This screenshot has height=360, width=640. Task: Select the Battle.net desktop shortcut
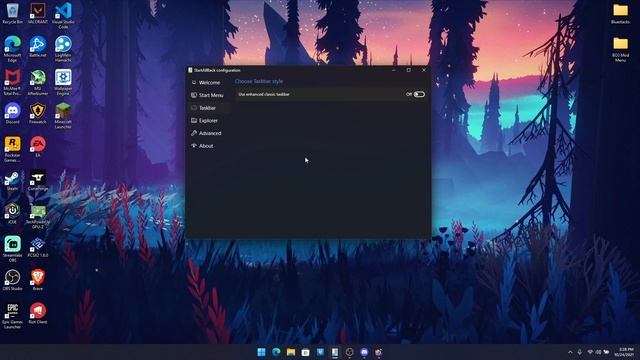pyautogui.click(x=38, y=47)
